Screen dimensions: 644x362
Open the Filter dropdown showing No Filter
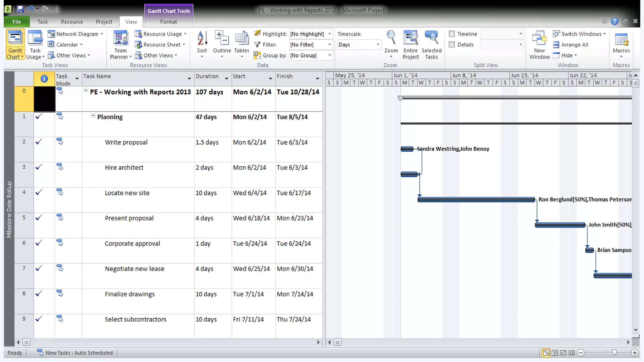[x=329, y=45]
